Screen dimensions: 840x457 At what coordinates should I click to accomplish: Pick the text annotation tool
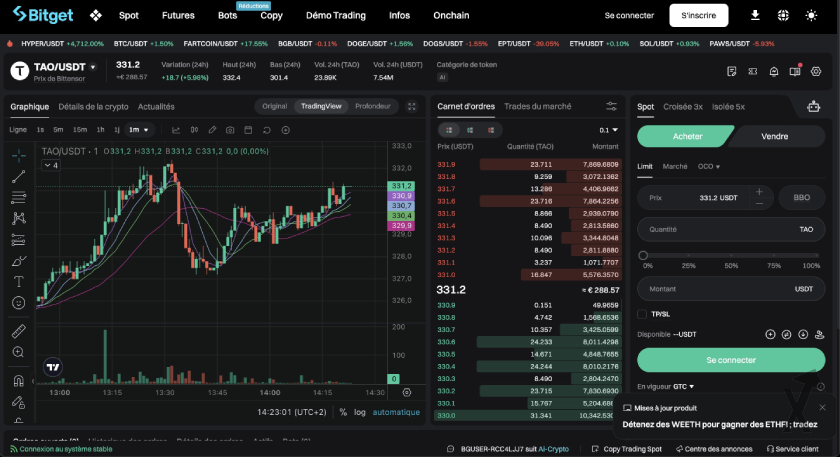pos(18,282)
